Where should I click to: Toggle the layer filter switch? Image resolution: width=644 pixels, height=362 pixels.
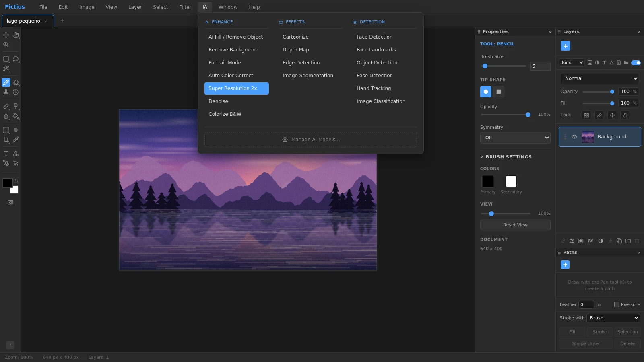tap(636, 62)
